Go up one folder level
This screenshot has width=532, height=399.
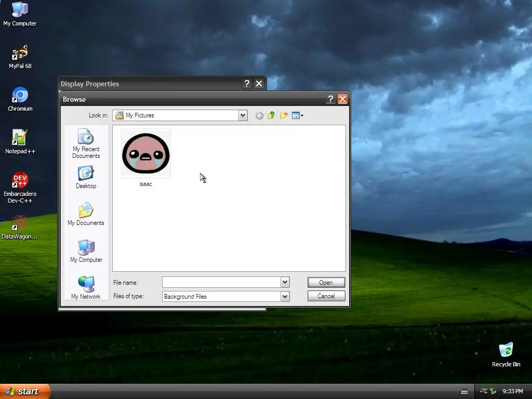coord(271,116)
